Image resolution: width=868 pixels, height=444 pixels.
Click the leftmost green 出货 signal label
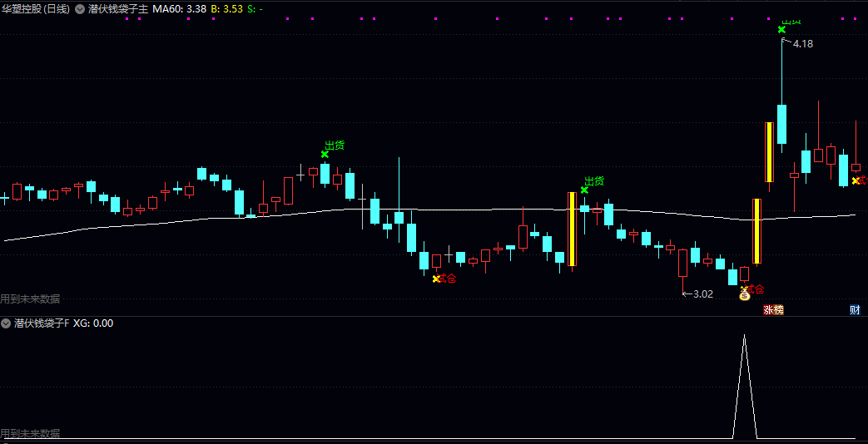[335, 146]
